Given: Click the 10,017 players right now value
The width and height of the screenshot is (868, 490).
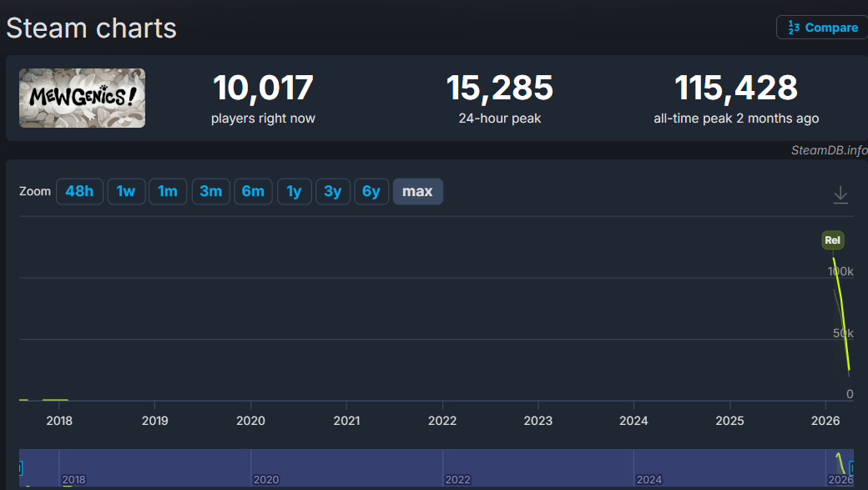Looking at the screenshot, I should point(263,88).
